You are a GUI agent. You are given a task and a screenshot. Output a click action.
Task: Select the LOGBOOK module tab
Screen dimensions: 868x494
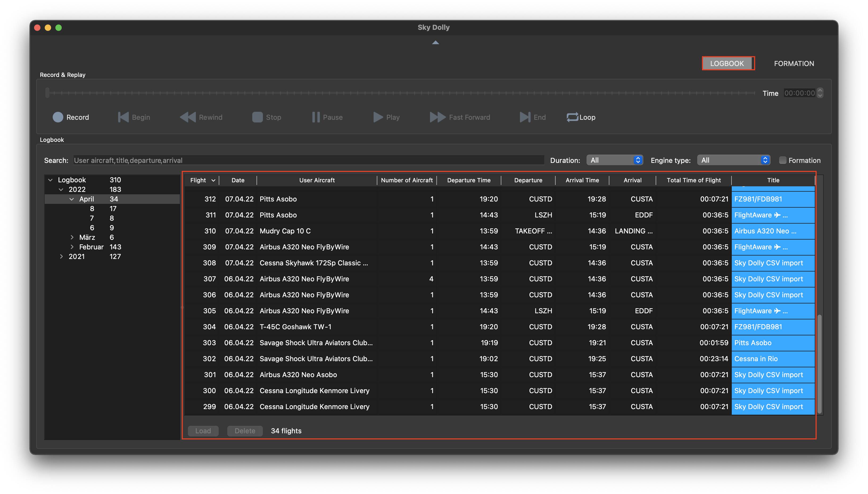[x=726, y=63]
